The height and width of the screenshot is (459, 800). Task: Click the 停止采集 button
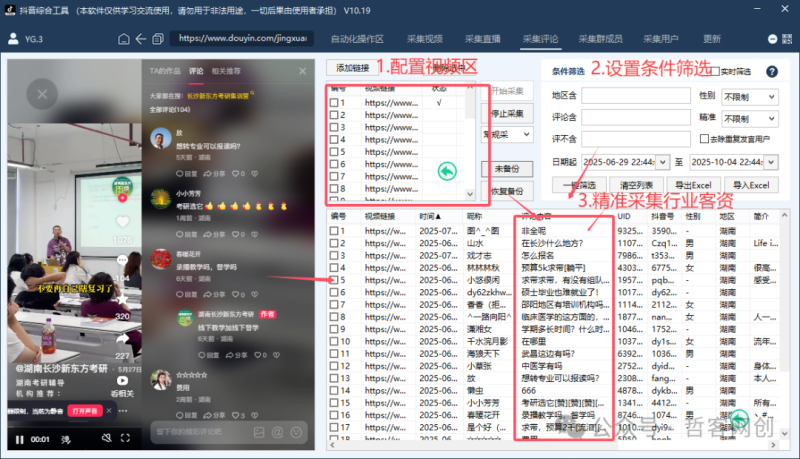[507, 113]
